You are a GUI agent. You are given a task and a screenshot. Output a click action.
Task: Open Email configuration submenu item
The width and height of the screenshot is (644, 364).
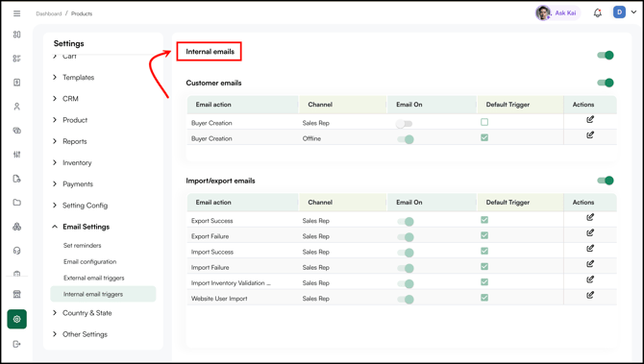pos(90,261)
